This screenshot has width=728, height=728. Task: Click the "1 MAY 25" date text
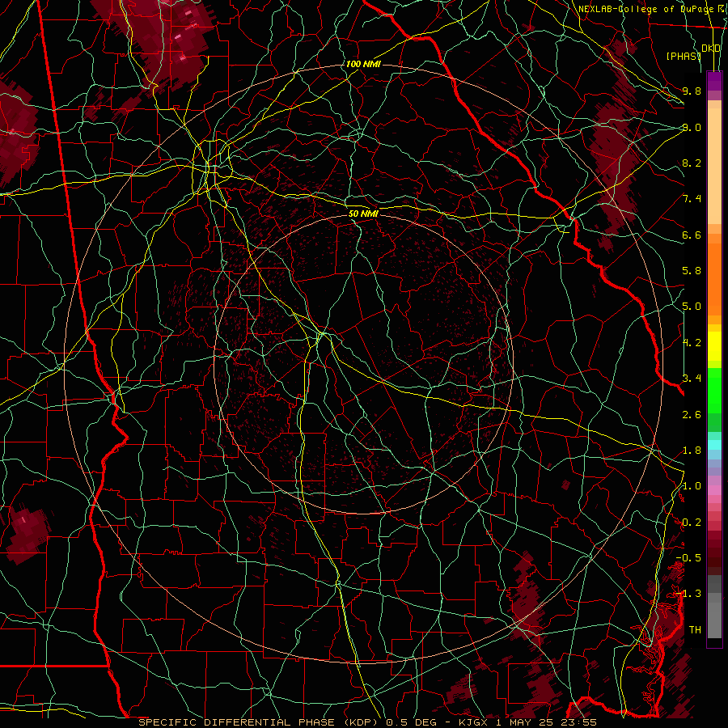click(523, 722)
